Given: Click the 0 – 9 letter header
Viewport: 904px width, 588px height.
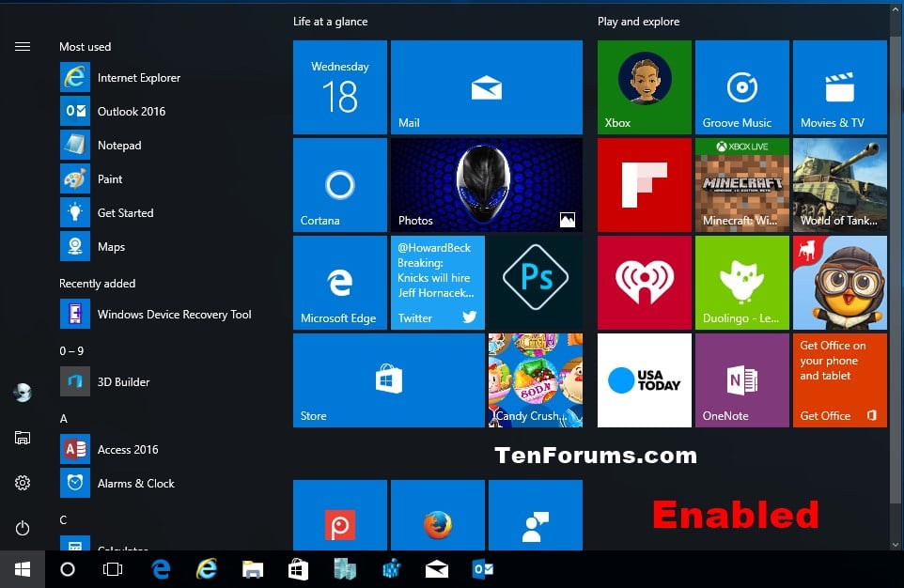Looking at the screenshot, I should (x=71, y=350).
